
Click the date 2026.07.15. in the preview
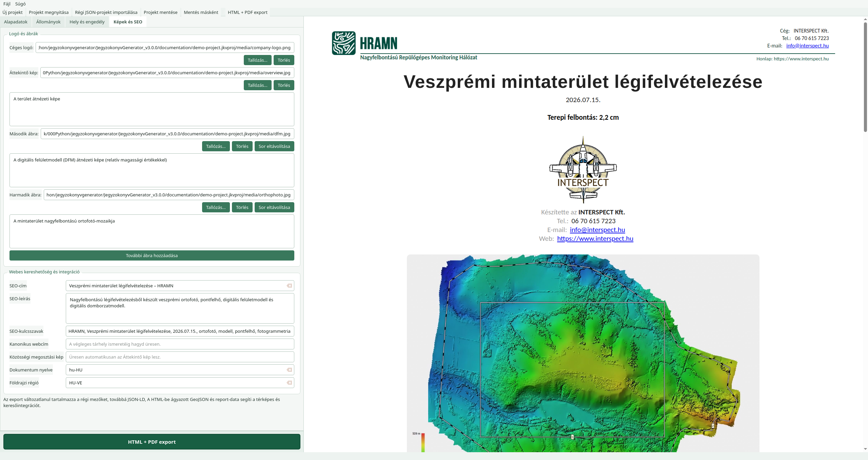[x=583, y=100]
